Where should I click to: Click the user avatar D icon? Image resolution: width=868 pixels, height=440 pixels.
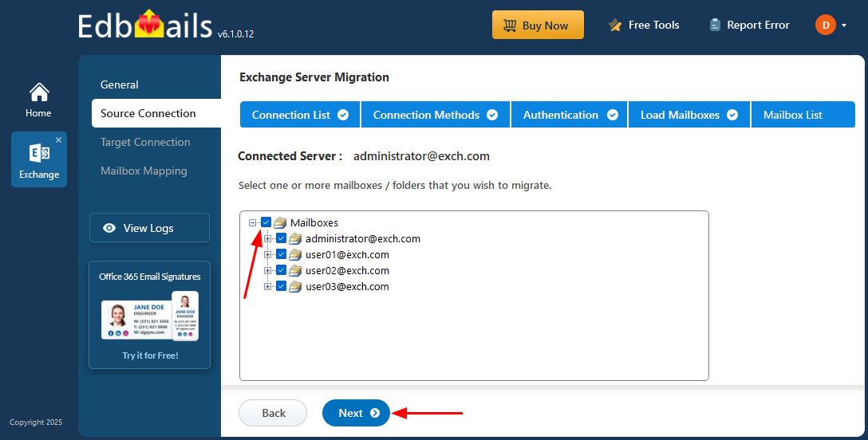coord(826,25)
